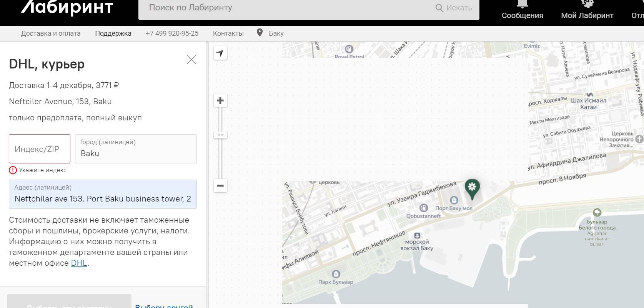The width and height of the screenshot is (644, 308).
Task: Click the Royal Petrol map icon
Action: (349, 49)
